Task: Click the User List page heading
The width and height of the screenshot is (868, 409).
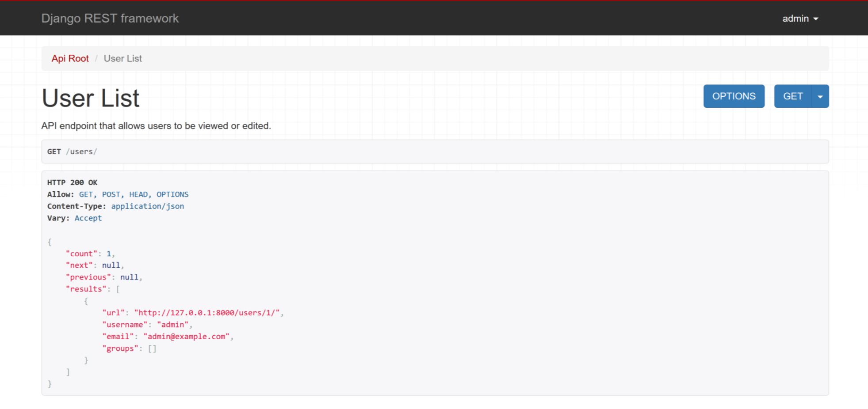Action: (91, 98)
